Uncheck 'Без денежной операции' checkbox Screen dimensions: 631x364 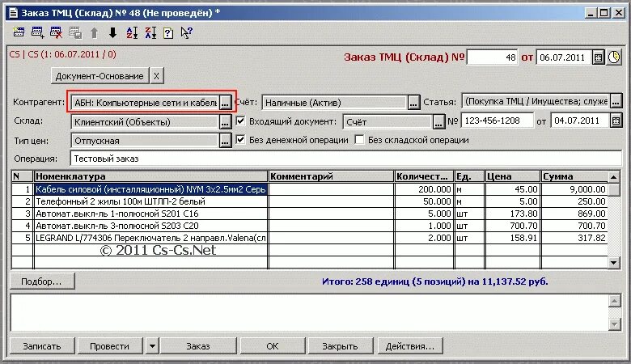pos(240,140)
